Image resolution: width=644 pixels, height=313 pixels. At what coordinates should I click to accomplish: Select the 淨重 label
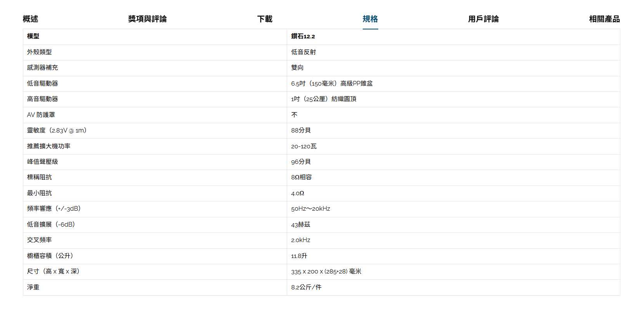point(33,287)
